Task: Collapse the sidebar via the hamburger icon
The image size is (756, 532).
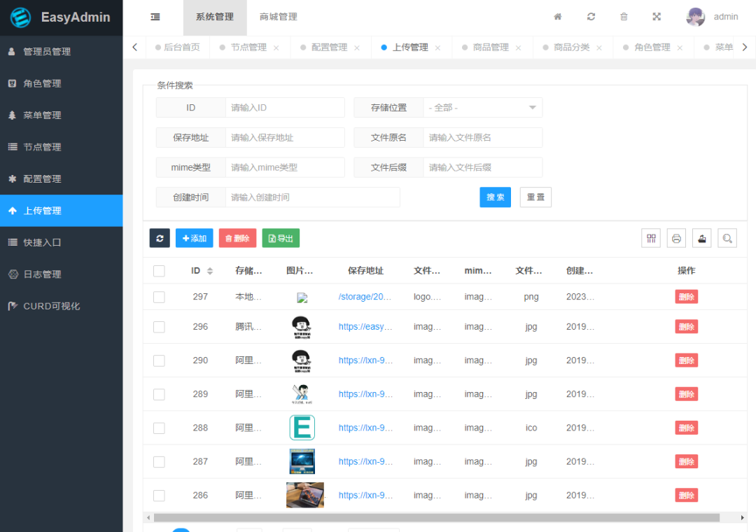Action: [x=155, y=15]
